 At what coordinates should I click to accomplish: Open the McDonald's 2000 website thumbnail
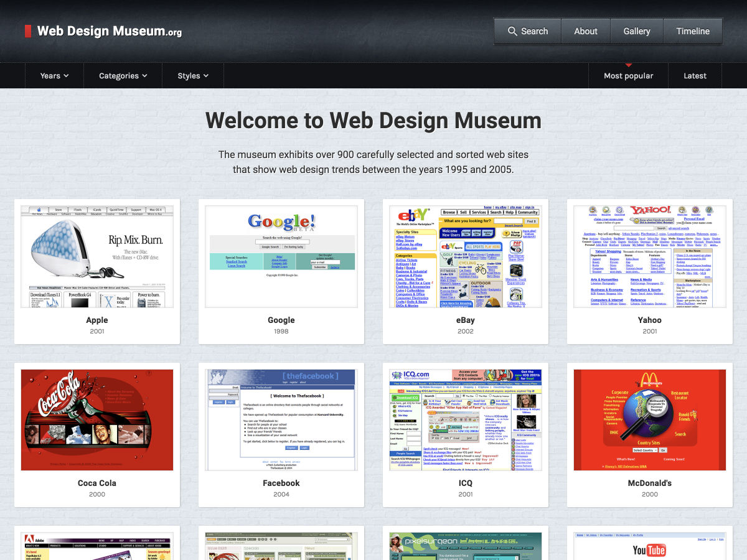click(x=650, y=420)
